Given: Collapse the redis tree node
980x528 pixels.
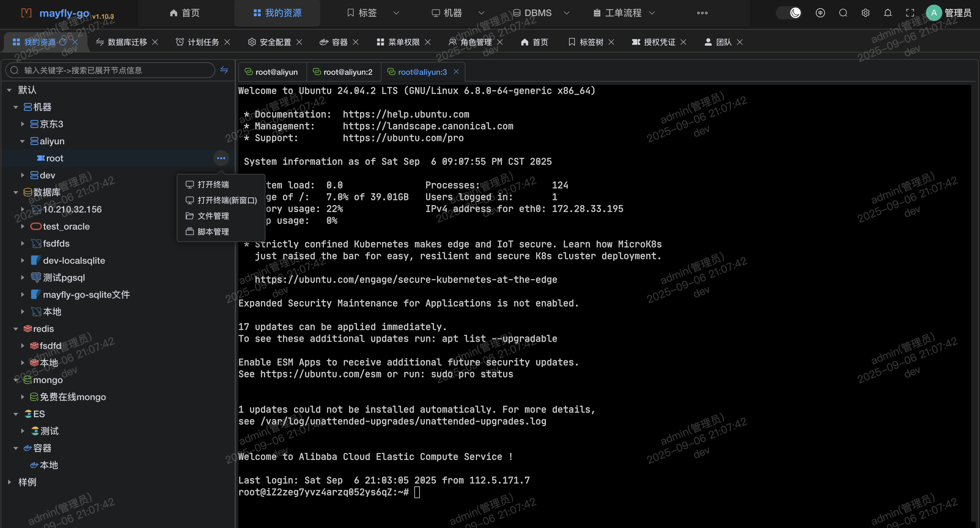Looking at the screenshot, I should [16, 329].
